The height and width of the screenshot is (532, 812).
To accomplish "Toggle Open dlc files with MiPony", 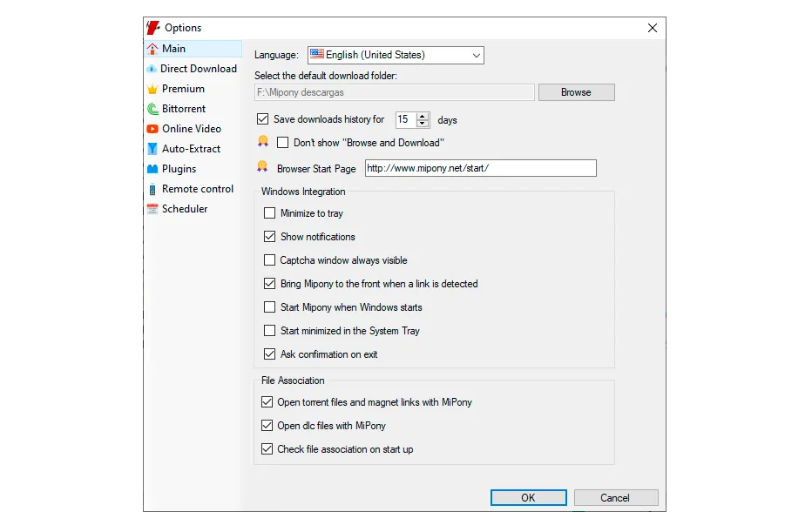I will click(x=267, y=426).
